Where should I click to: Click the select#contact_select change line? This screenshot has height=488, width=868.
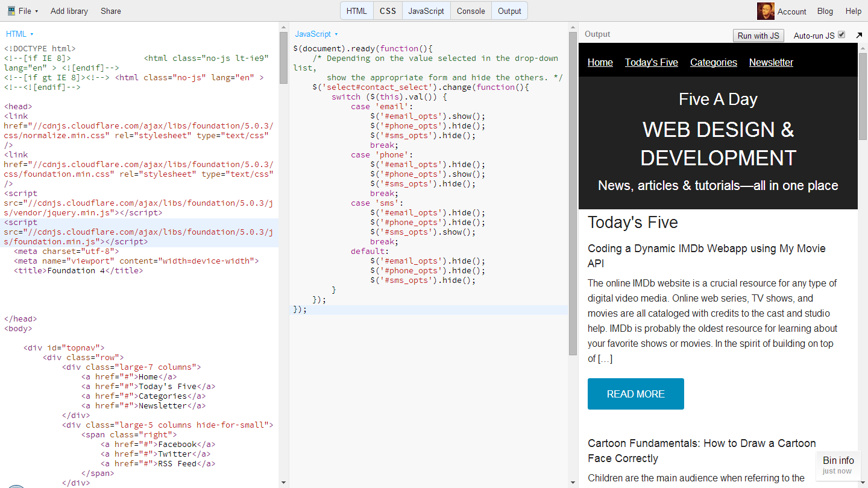421,87
